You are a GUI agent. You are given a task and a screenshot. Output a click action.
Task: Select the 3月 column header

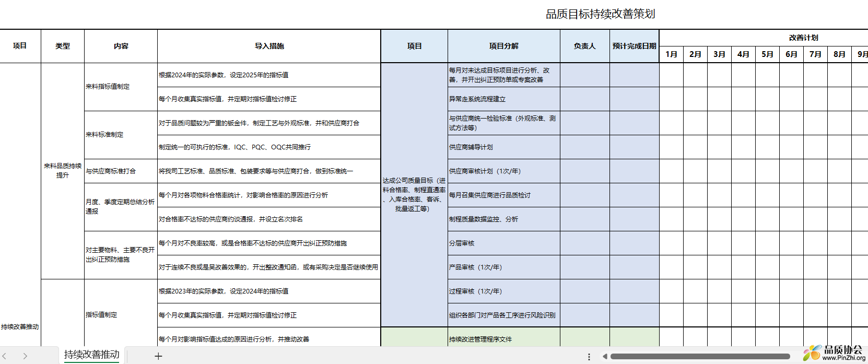(720, 54)
